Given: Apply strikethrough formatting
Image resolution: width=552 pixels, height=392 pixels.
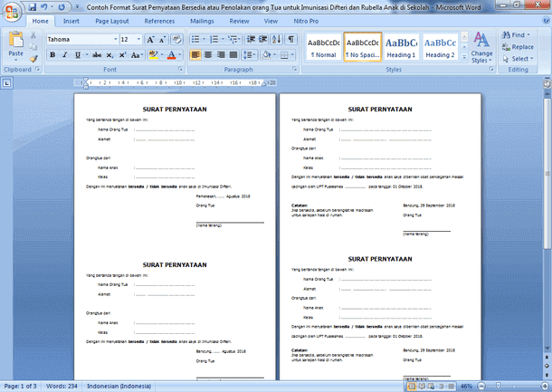Looking at the screenshot, I should pos(97,55).
